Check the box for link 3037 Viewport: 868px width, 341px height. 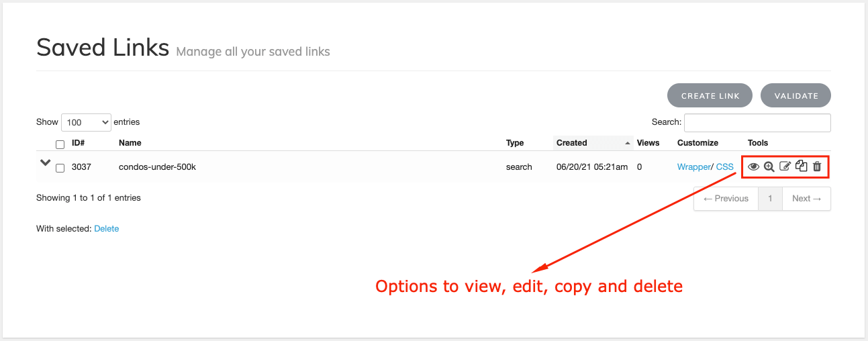click(x=60, y=168)
